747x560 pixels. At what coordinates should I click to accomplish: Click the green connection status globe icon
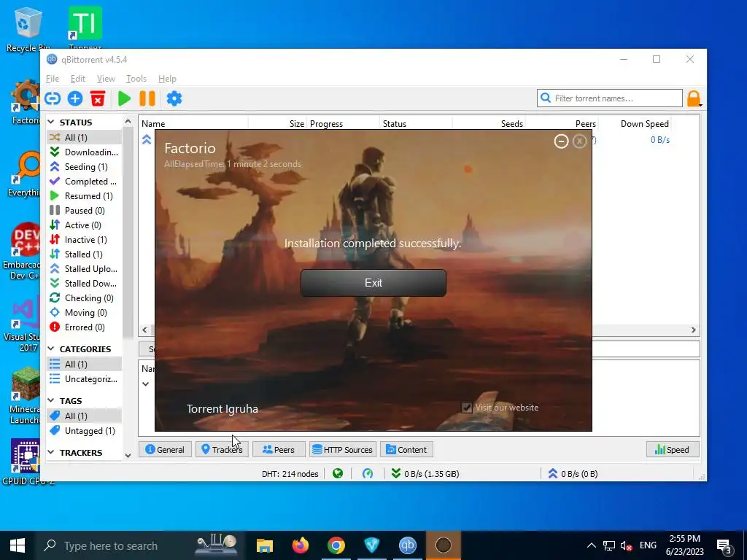tap(338, 473)
